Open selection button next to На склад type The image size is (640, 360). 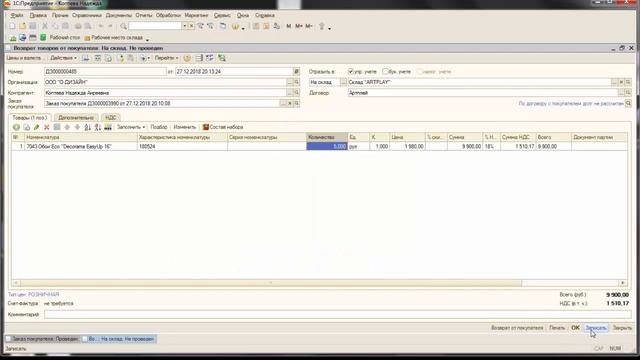point(343,82)
